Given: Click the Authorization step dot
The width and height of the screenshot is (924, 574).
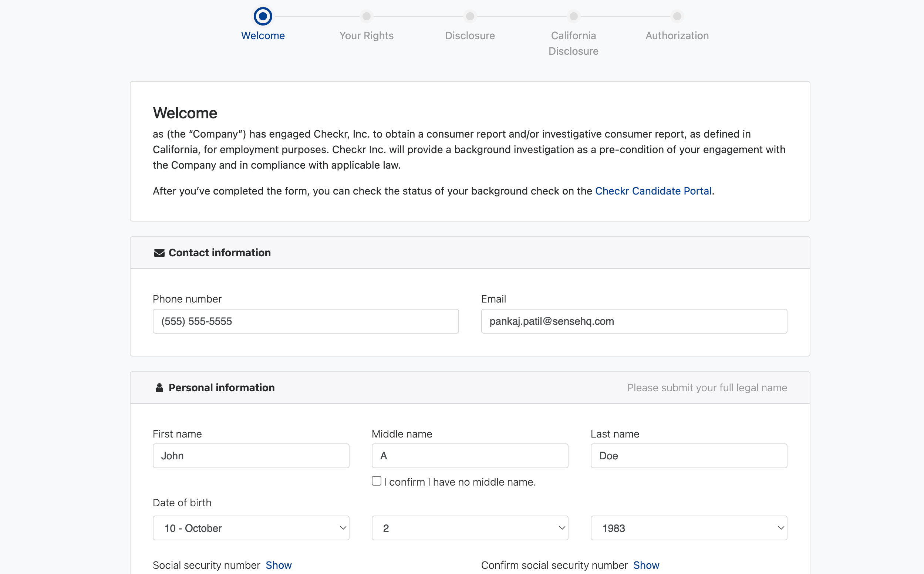Looking at the screenshot, I should [x=677, y=16].
